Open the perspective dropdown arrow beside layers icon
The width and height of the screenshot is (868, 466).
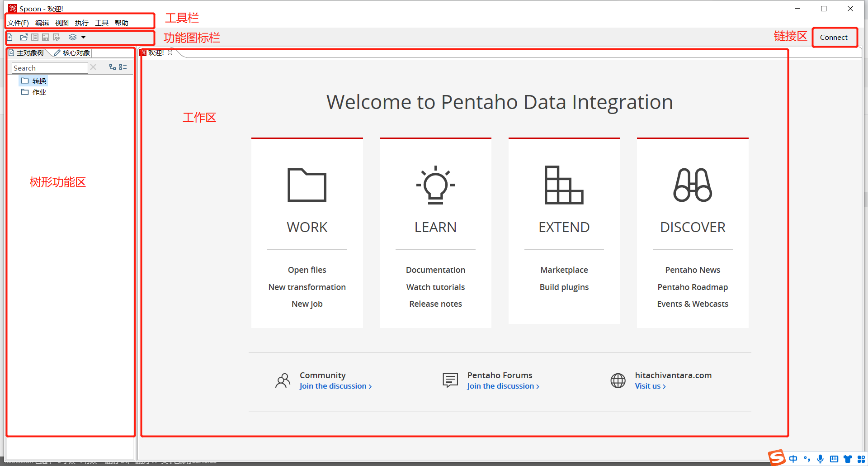(x=83, y=37)
